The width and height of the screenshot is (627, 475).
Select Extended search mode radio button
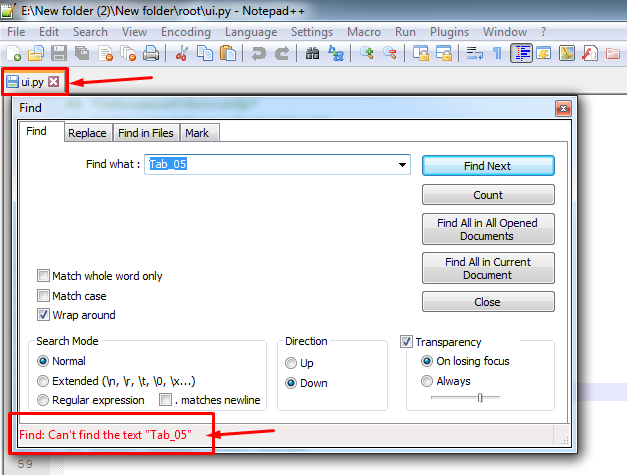(x=43, y=381)
